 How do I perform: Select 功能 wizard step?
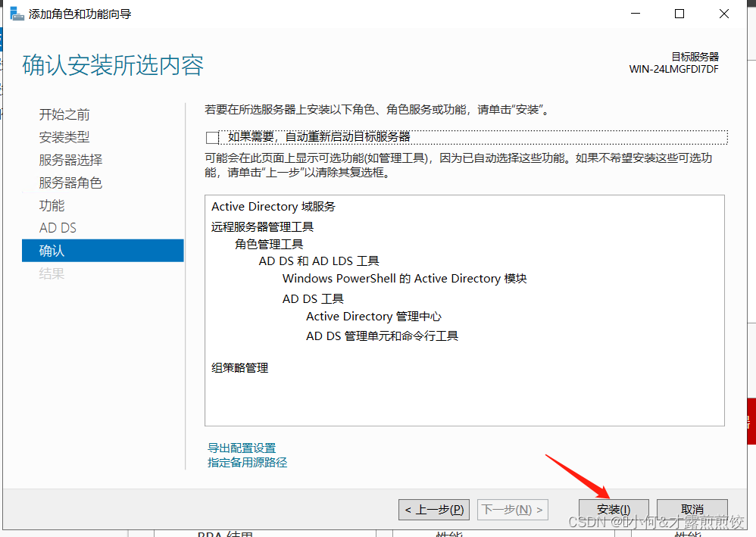52,205
